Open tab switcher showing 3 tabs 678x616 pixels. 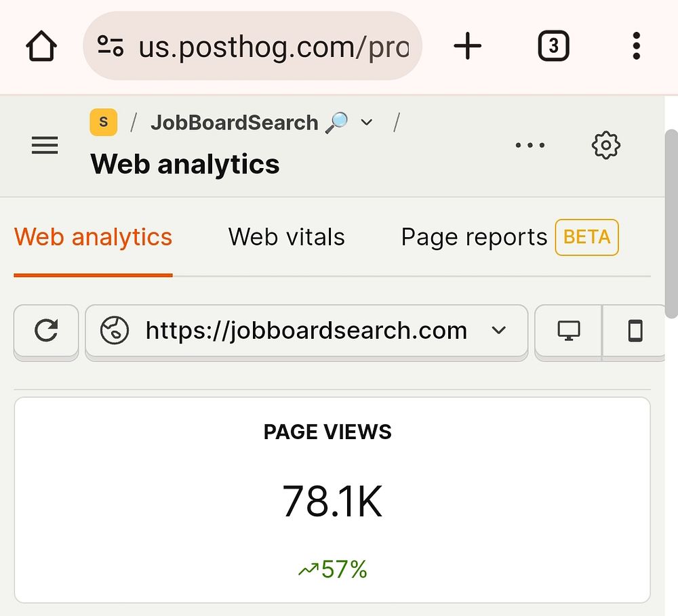click(x=553, y=46)
